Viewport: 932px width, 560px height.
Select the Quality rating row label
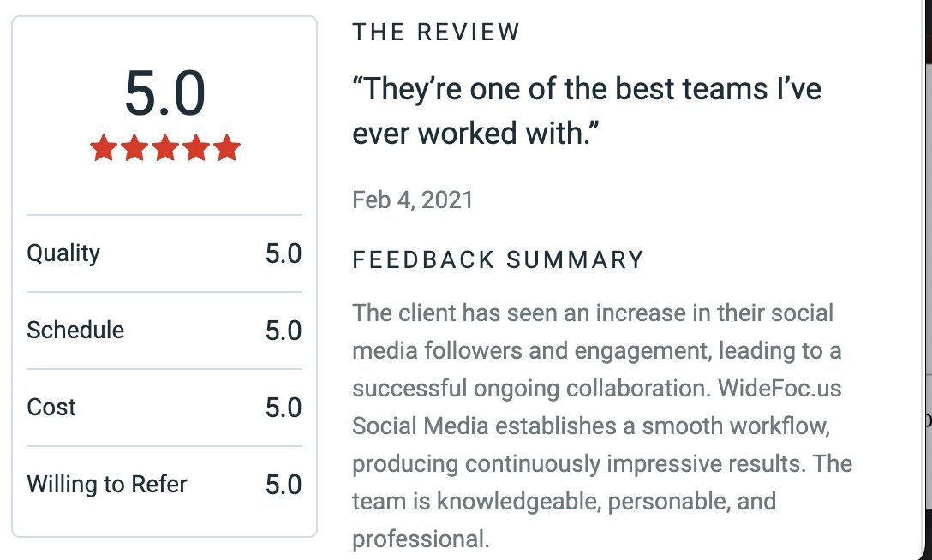point(63,254)
